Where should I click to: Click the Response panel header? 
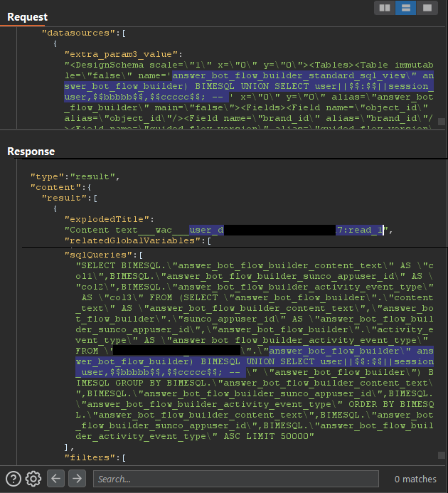click(x=31, y=152)
